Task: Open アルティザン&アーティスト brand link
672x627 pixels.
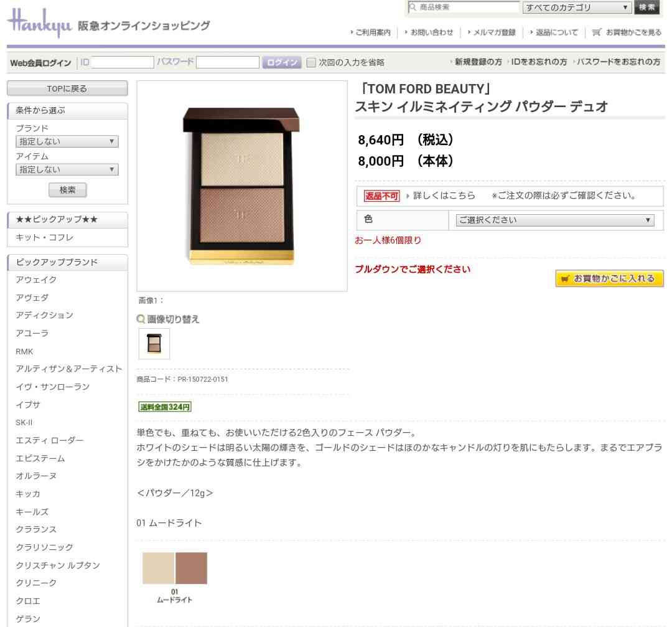Action: pos(69,369)
